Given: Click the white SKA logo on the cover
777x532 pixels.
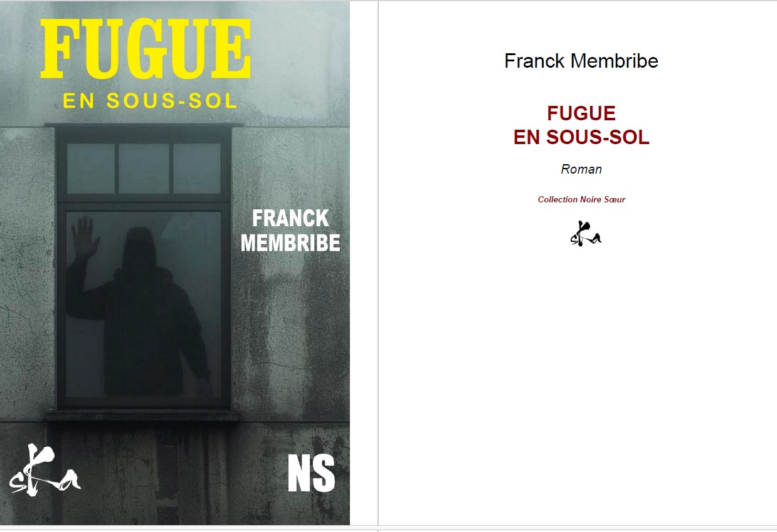Looking at the screenshot, I should (x=45, y=470).
